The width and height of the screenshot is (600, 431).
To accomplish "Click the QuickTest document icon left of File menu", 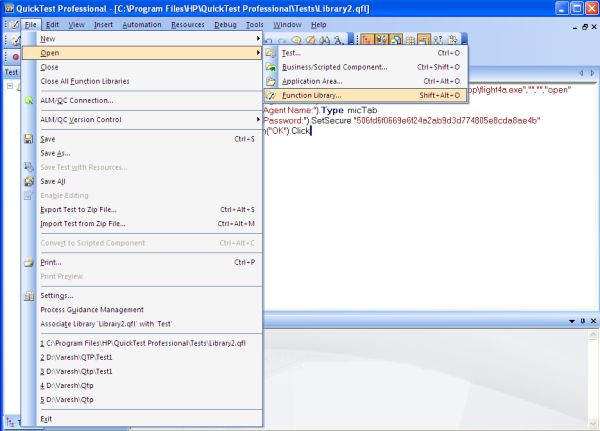I will [x=15, y=25].
